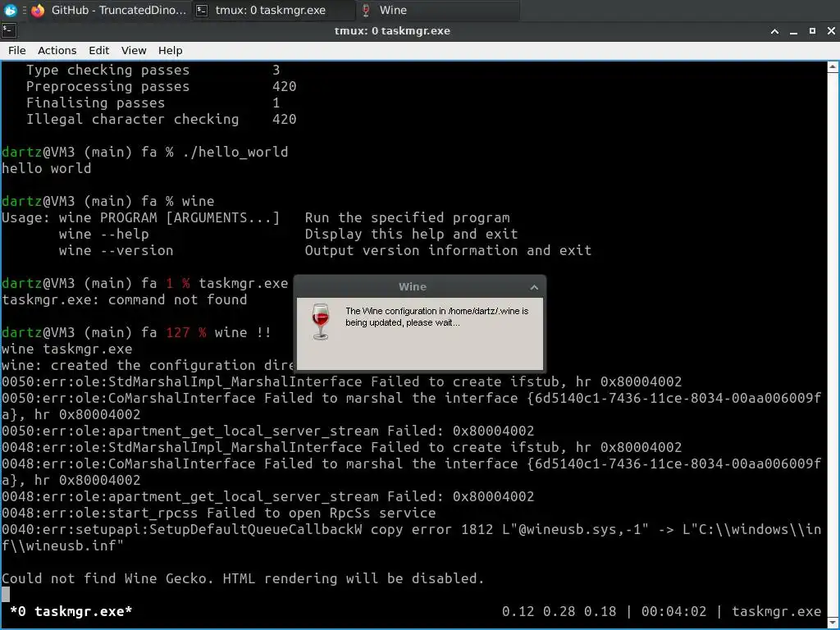
Task: Close the terminal window
Action: tap(831, 31)
